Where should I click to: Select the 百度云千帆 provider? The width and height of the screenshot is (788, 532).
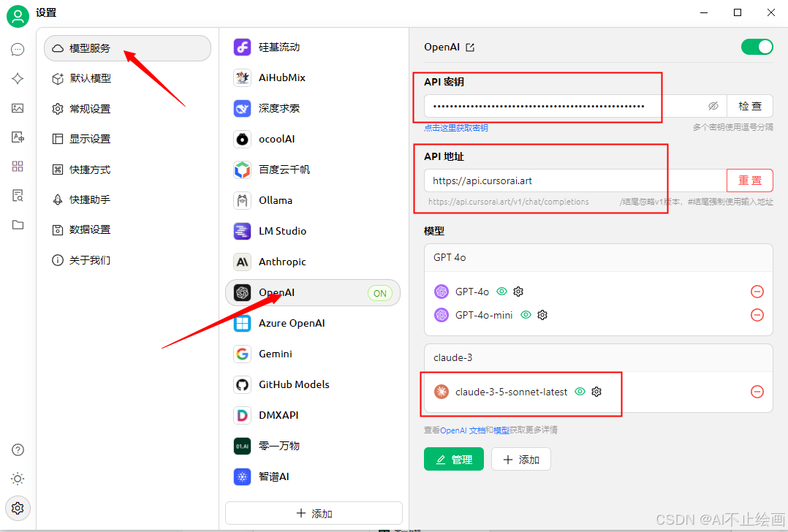coord(313,170)
